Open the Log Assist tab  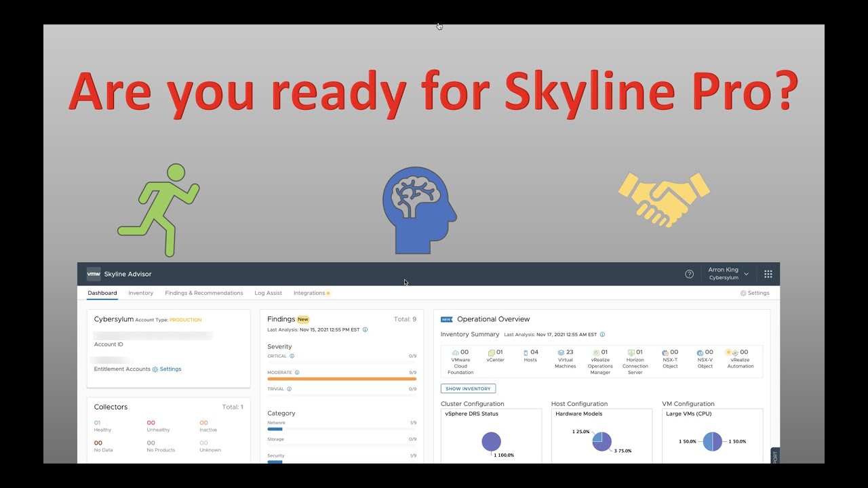(269, 293)
